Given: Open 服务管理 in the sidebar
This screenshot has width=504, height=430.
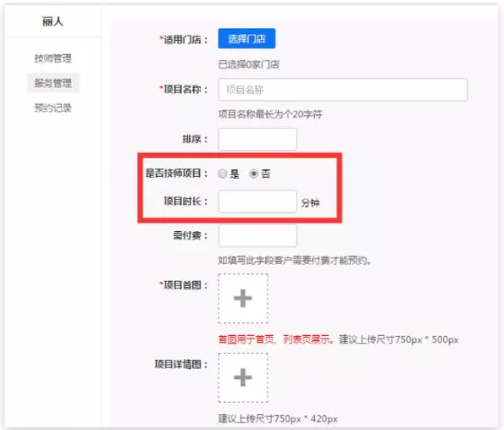Looking at the screenshot, I should pos(53,83).
